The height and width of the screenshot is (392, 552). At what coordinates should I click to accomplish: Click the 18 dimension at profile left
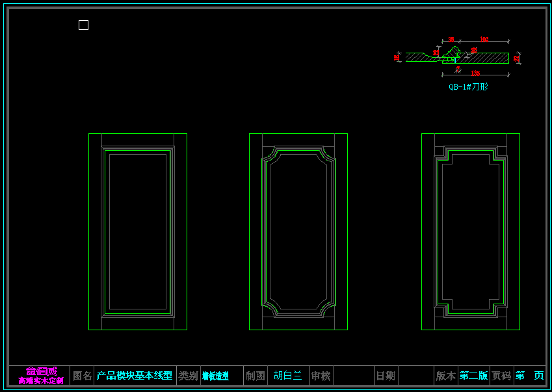click(x=397, y=58)
